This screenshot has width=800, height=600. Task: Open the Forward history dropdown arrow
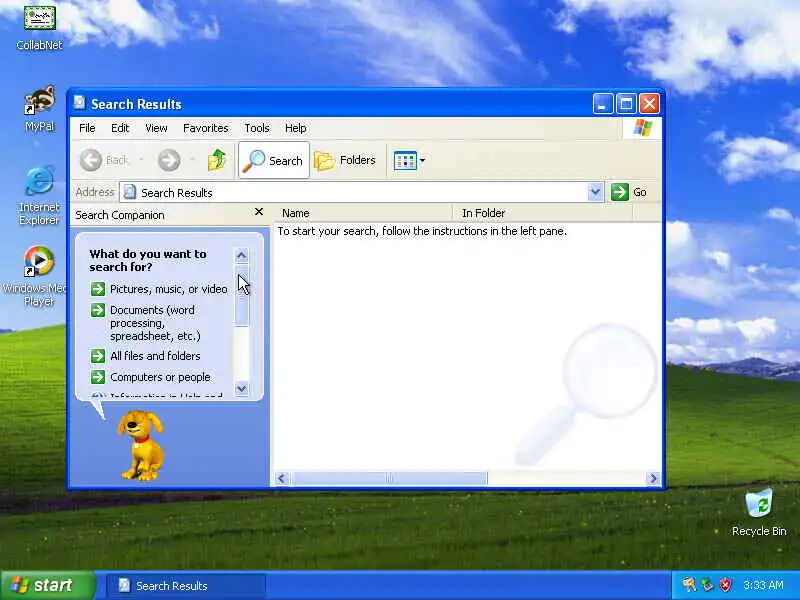tap(192, 160)
